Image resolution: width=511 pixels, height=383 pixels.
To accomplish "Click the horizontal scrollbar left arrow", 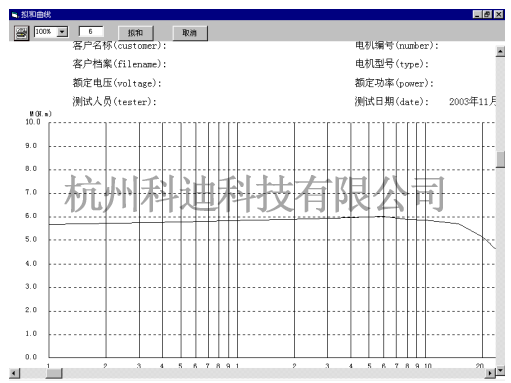I will tap(14, 373).
